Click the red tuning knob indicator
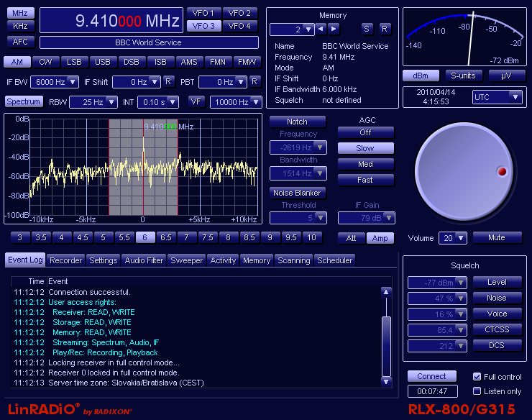Image resolution: width=532 pixels, height=420 pixels. (502, 171)
